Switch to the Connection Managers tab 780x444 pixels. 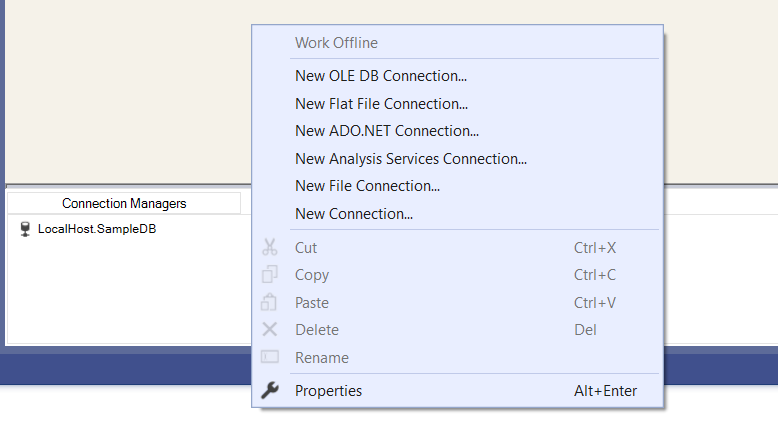pos(124,203)
